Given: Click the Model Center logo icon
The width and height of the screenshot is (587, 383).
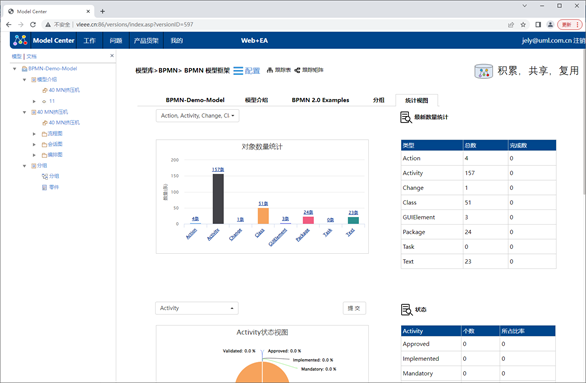Looking at the screenshot, I should click(20, 40).
